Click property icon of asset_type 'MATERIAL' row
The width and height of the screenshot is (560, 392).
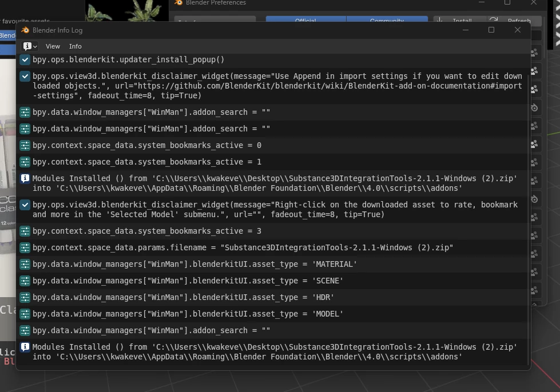click(25, 265)
